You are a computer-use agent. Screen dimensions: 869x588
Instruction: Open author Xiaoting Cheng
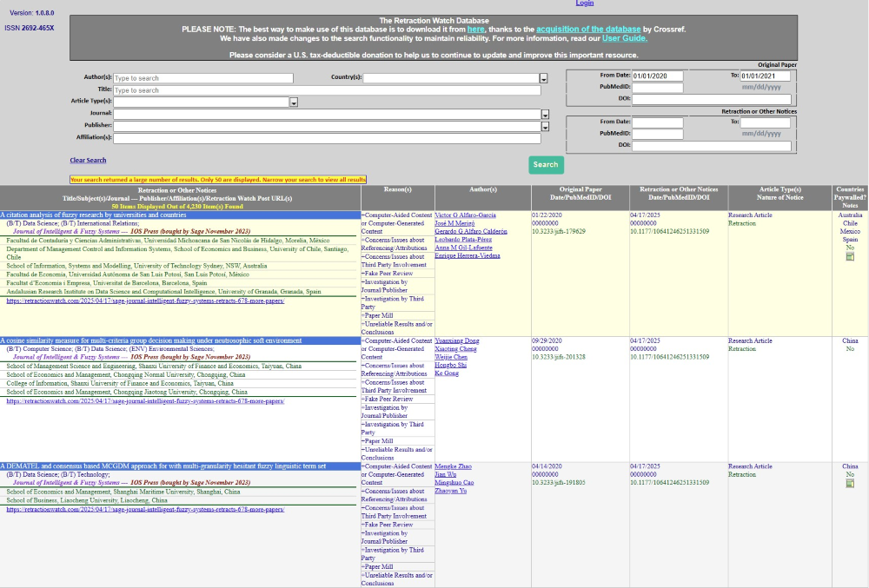tap(455, 349)
